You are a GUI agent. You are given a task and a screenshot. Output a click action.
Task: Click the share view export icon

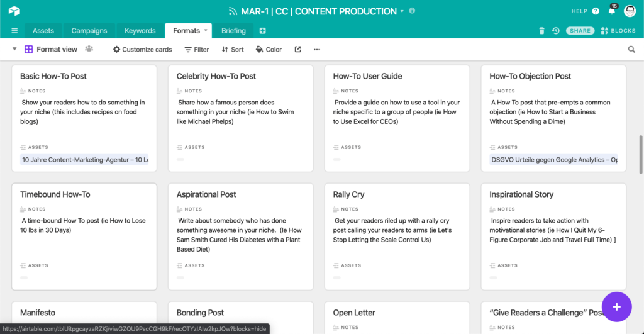click(x=297, y=49)
